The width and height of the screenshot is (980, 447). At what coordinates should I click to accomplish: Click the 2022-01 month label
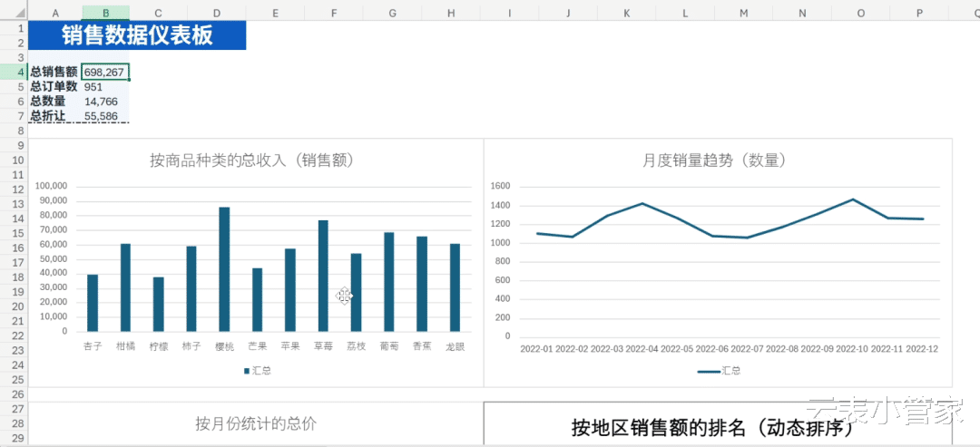click(x=537, y=348)
